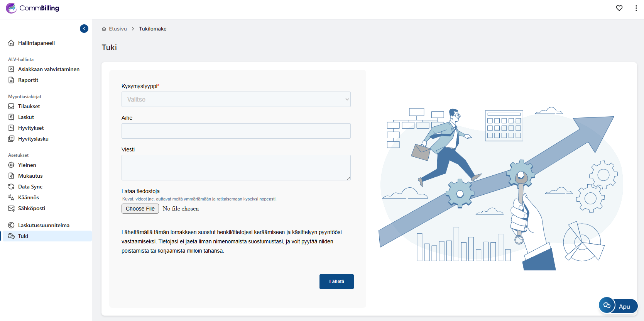
Task: Click the heart favorites icon
Action: point(619,8)
